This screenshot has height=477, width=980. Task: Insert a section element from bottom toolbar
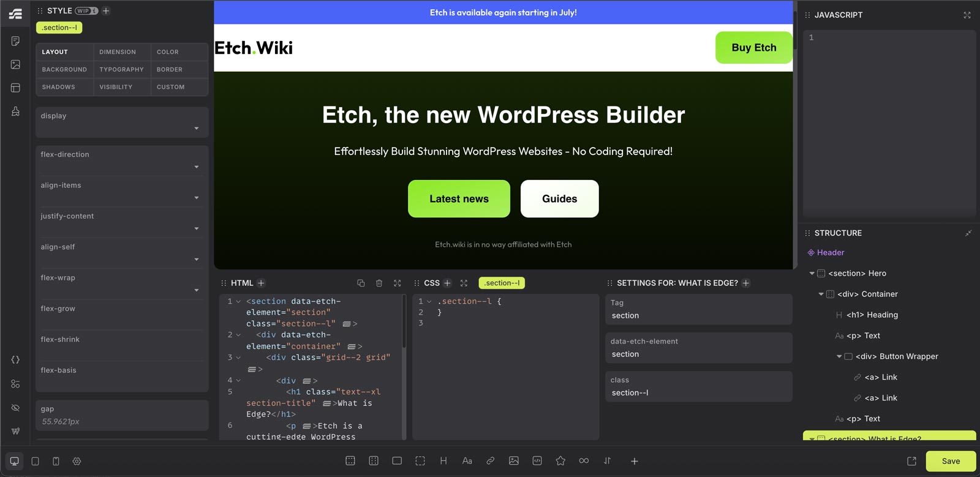(350, 460)
